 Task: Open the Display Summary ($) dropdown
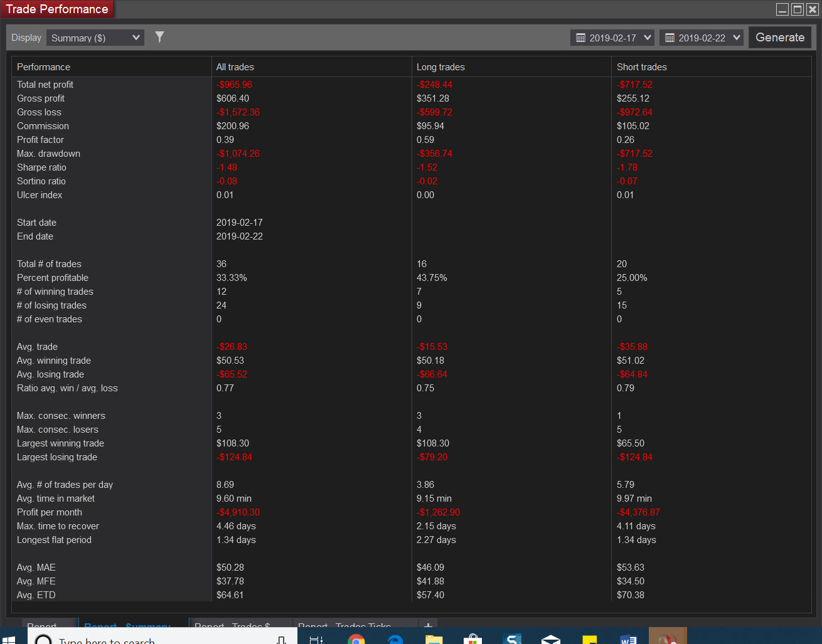pyautogui.click(x=95, y=38)
